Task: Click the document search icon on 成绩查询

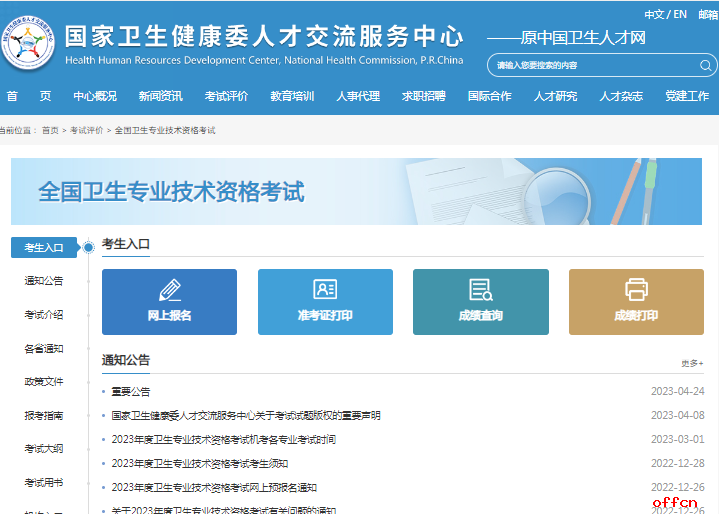Action: pyautogui.click(x=481, y=290)
